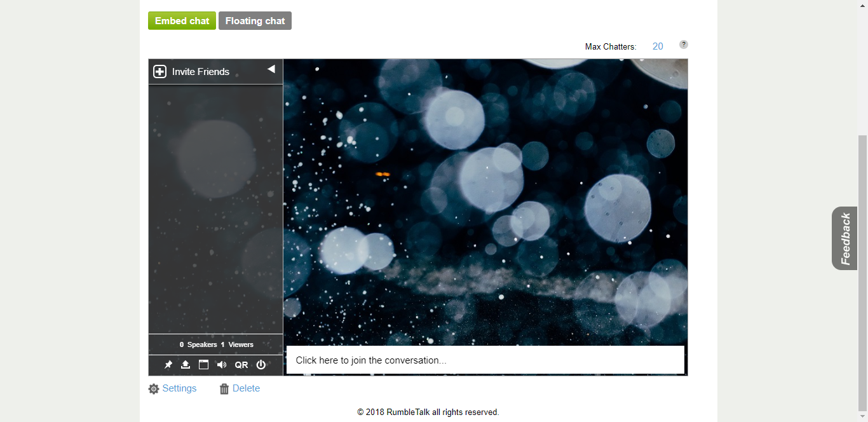The height and width of the screenshot is (422, 868).
Task: Click the Invite Friends label
Action: (201, 72)
